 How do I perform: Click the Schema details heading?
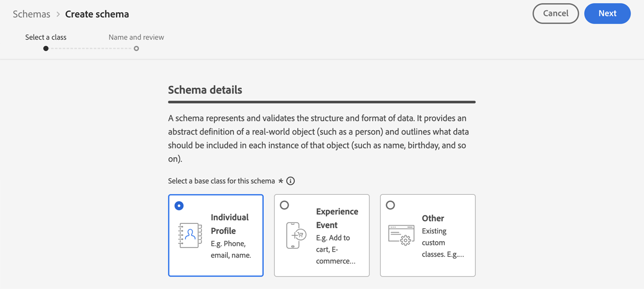205,90
